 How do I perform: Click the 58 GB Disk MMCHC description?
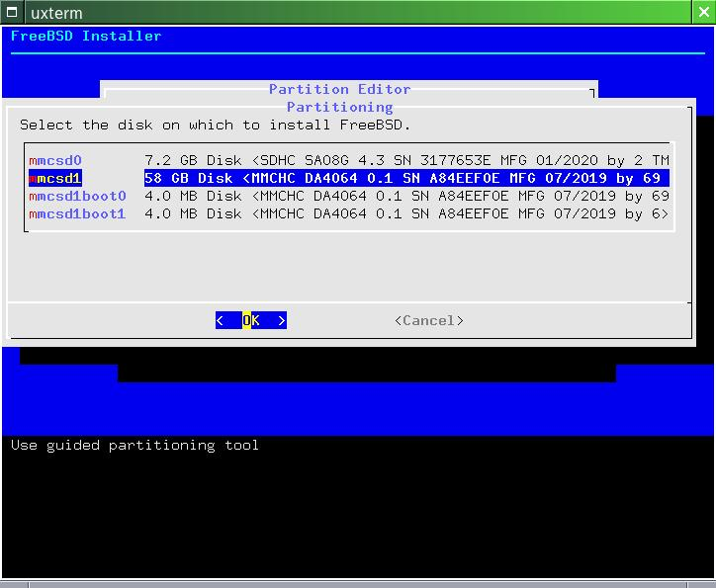point(406,178)
